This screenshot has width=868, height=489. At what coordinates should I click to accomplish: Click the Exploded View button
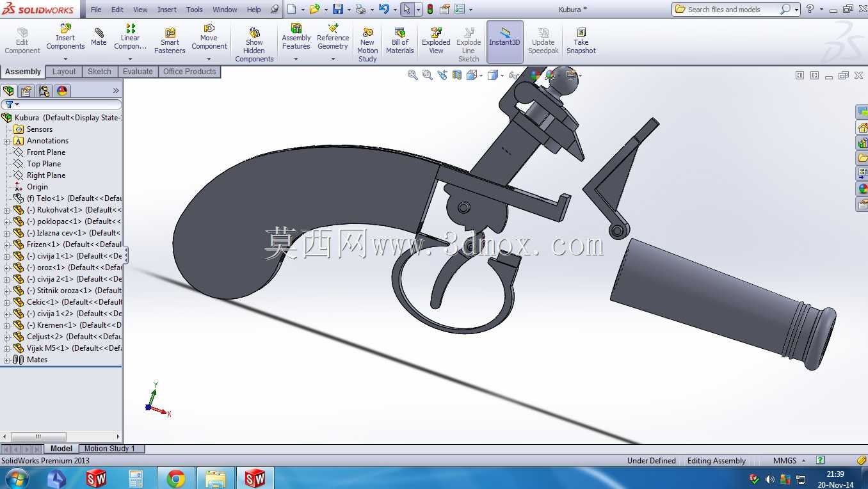[x=436, y=40]
